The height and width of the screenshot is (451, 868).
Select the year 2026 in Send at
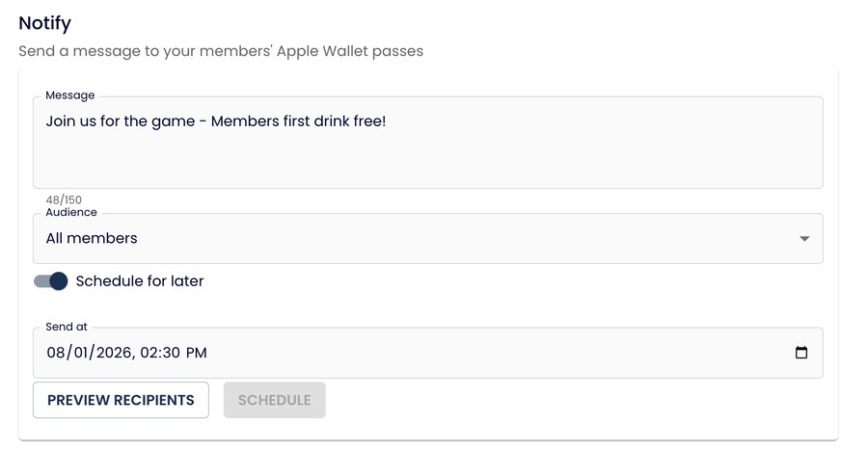[114, 353]
